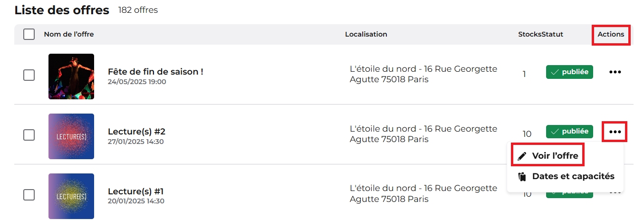Tick the Lecture(s) #2 offer checkbox

coord(29,135)
